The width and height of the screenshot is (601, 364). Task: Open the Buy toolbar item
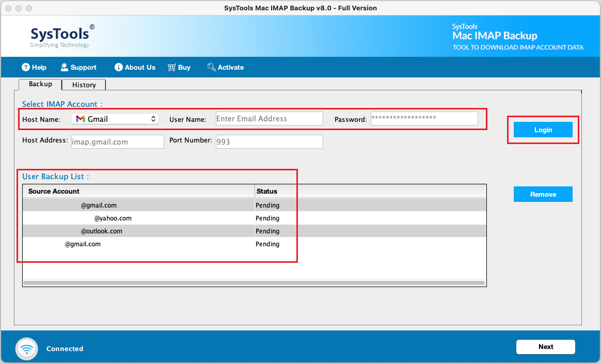pyautogui.click(x=179, y=68)
